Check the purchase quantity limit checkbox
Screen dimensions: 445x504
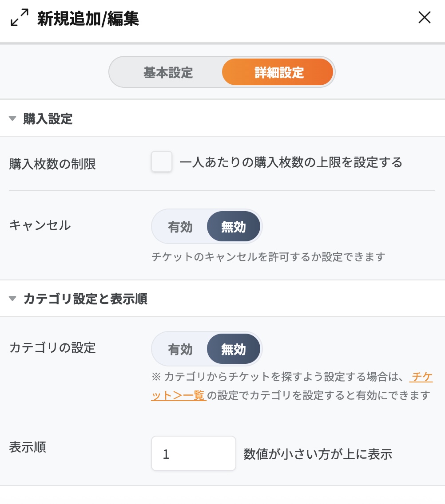tap(162, 162)
